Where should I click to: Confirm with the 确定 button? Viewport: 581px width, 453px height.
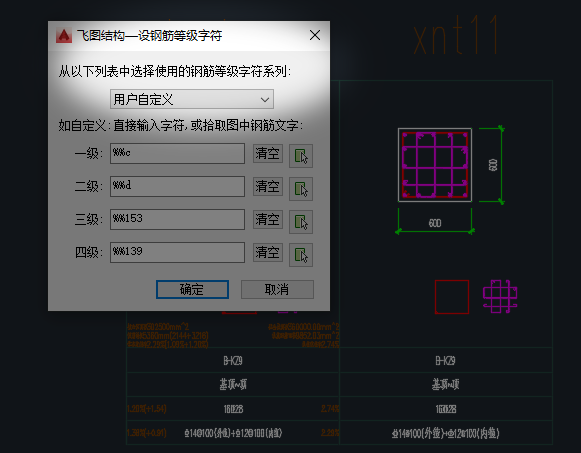tap(192, 289)
